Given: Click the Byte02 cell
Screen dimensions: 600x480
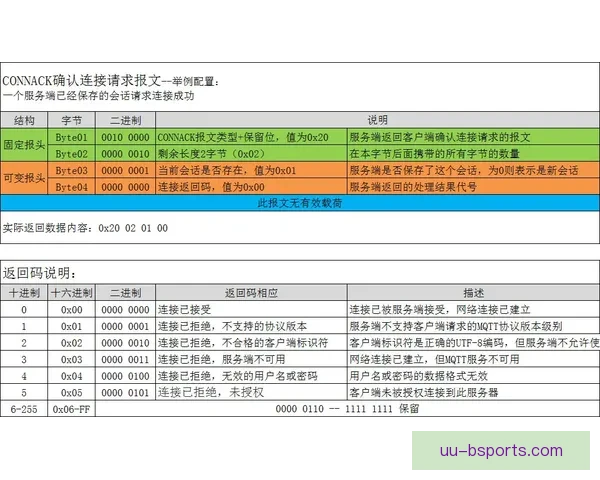Looking at the screenshot, I should [x=72, y=153].
